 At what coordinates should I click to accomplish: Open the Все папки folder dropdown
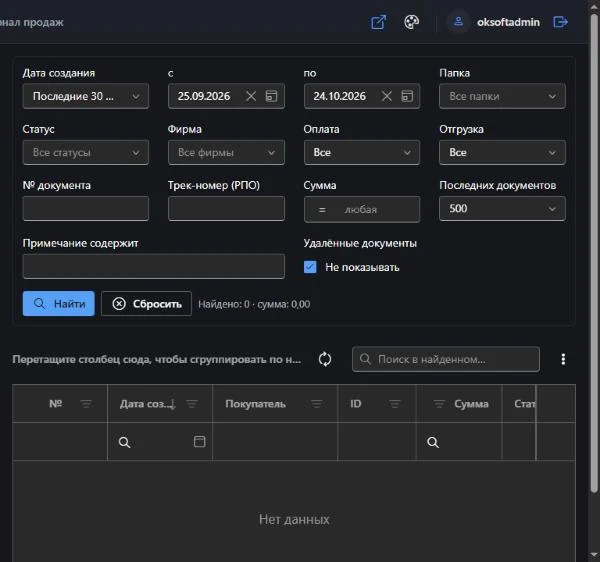tap(502, 96)
